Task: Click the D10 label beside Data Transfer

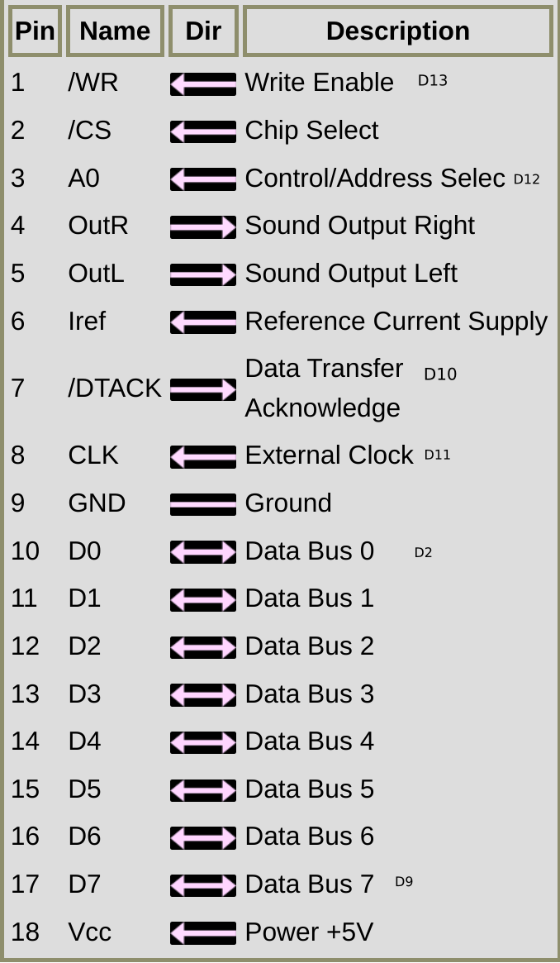Action: tap(440, 374)
